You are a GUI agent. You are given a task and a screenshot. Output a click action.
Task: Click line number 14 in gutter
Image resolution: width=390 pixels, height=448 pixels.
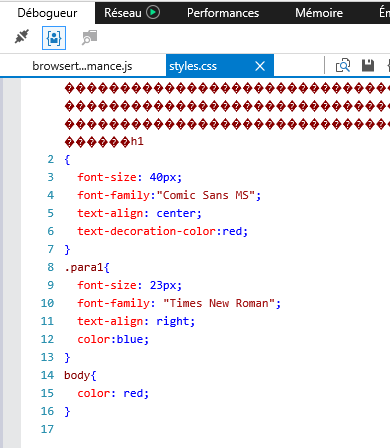[47, 375]
